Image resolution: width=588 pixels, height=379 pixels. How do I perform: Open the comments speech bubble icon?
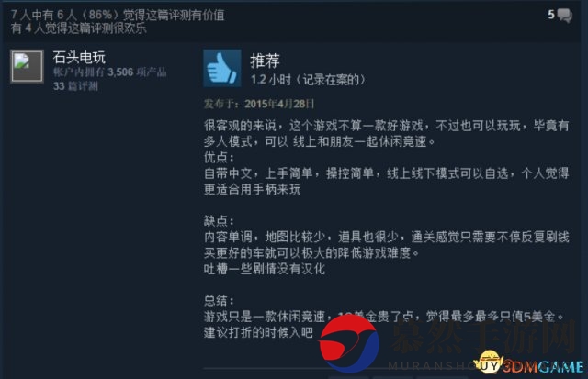click(x=564, y=16)
